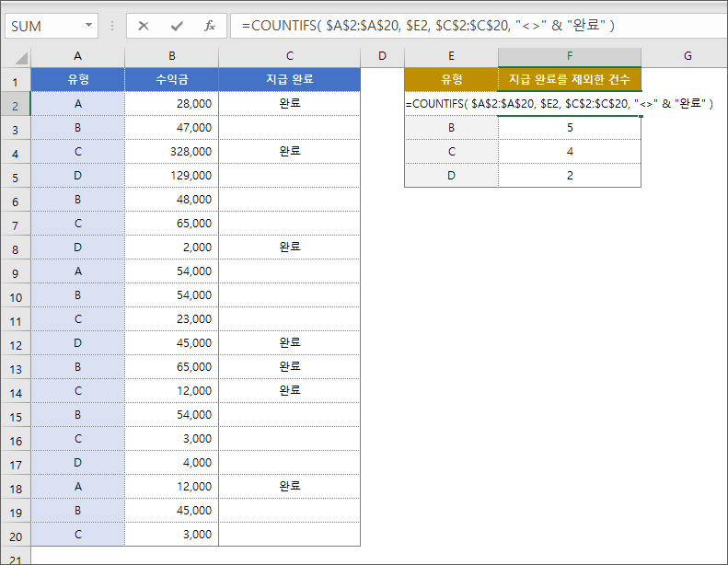Select cell with value 129,000
Viewport: 728px width, 565px height.
(172, 176)
